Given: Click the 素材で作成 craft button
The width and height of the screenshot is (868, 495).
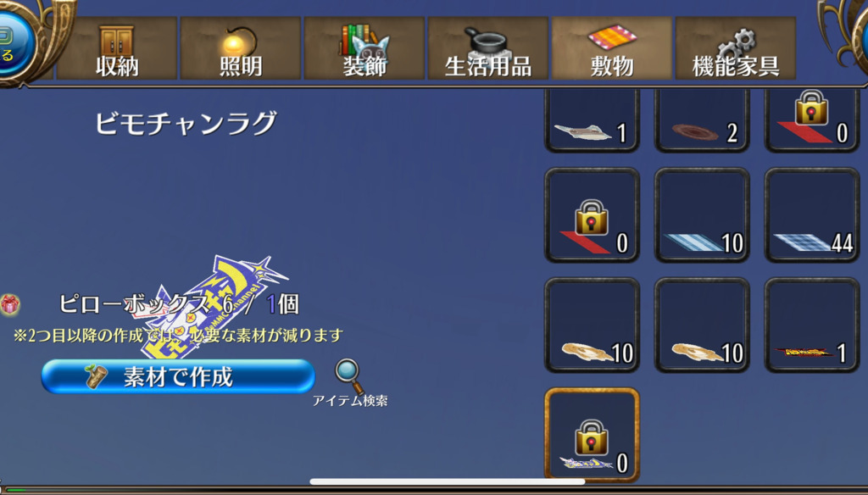Looking at the screenshot, I should [x=178, y=376].
